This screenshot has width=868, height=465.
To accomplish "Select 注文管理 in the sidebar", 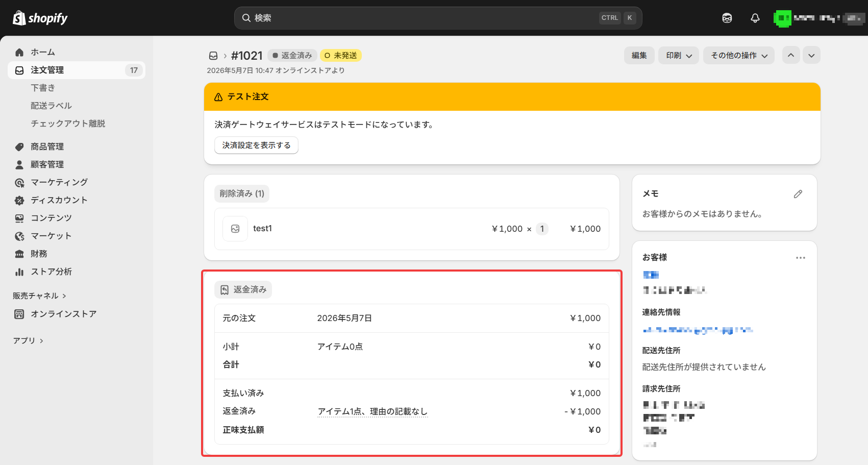I will (77, 70).
